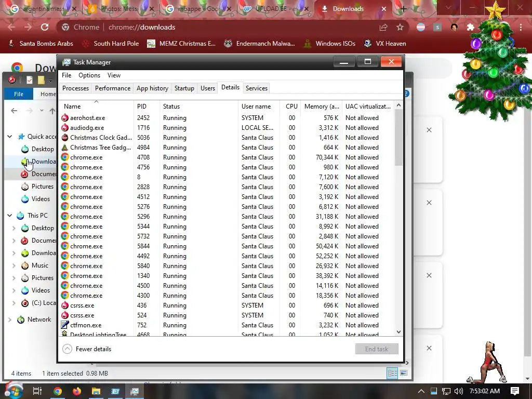Switch Explorer to large icons view
The image size is (532, 399).
403,373
